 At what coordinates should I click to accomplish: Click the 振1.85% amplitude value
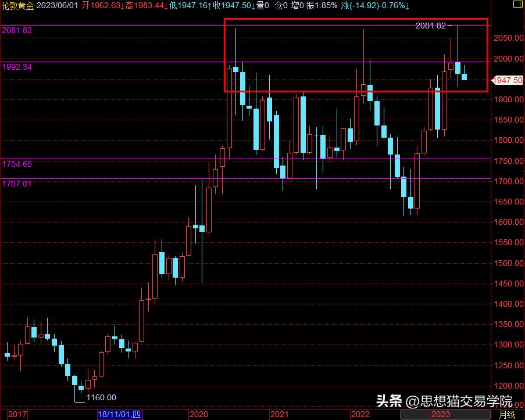[322, 6]
